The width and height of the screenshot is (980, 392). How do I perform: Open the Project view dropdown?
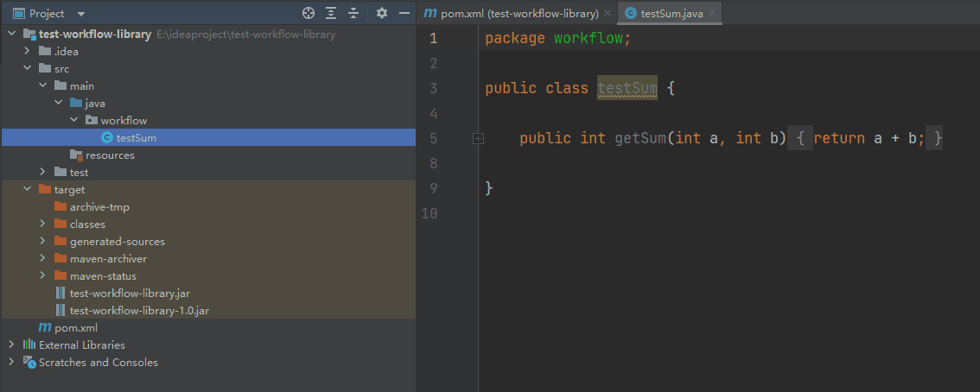[x=80, y=14]
